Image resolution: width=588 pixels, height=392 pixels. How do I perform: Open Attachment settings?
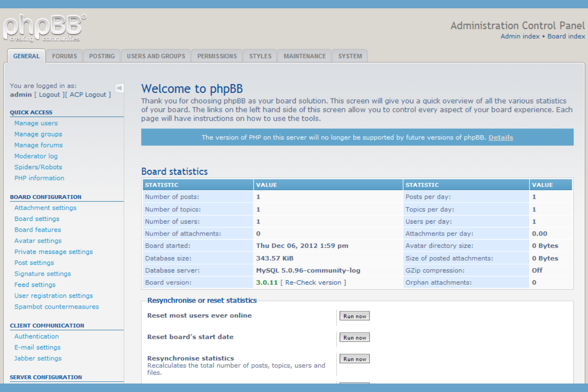45,208
